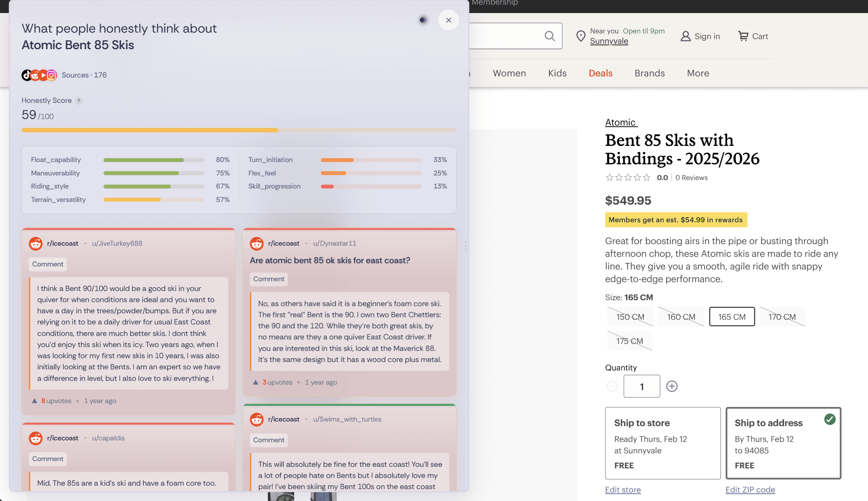Open the Deals tab
This screenshot has width=868, height=501.
601,73
